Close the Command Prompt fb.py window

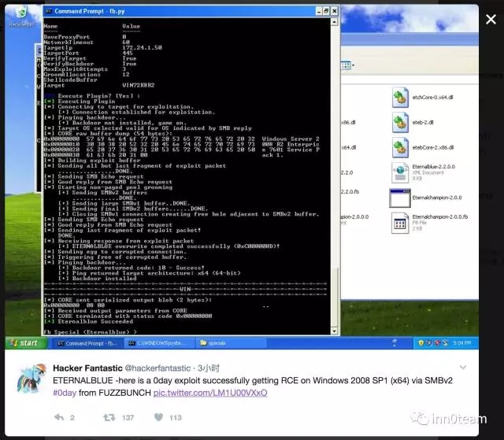334,11
